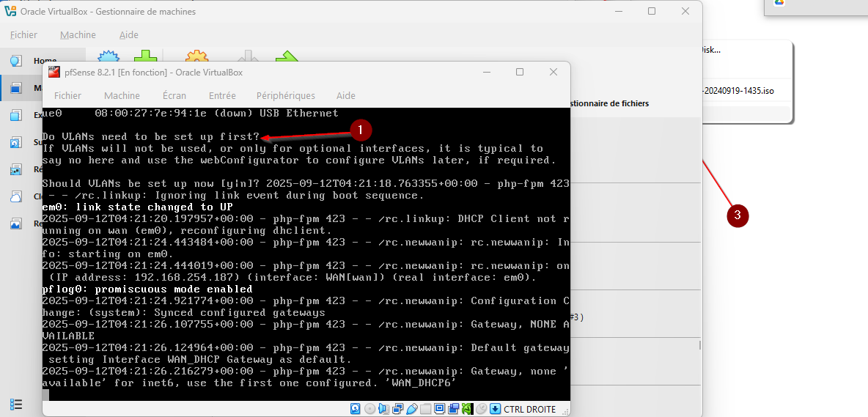Open the Entrée menu
The image size is (868, 417).
click(x=222, y=95)
